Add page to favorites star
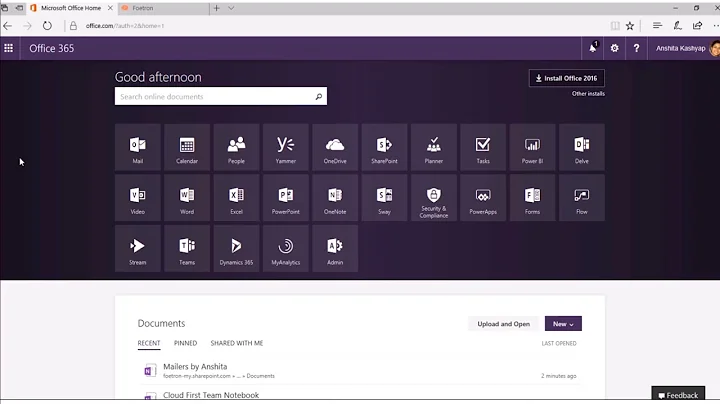The height and width of the screenshot is (404, 720). point(630,26)
